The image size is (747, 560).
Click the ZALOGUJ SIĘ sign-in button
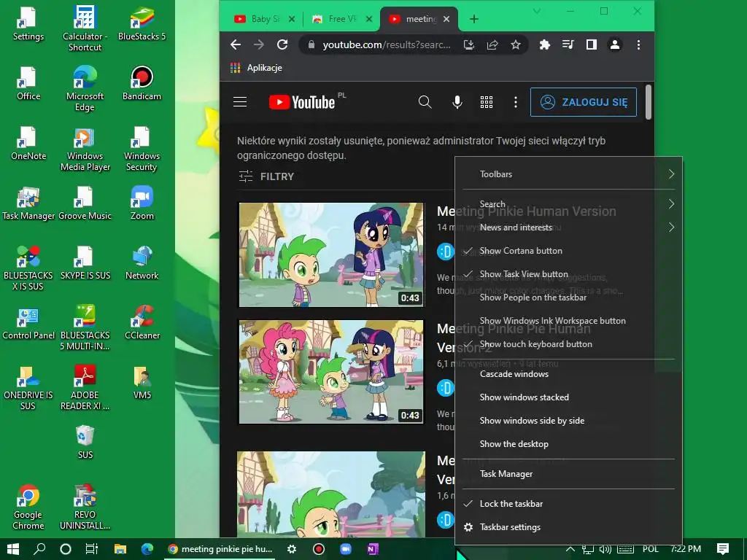pyautogui.click(x=583, y=102)
